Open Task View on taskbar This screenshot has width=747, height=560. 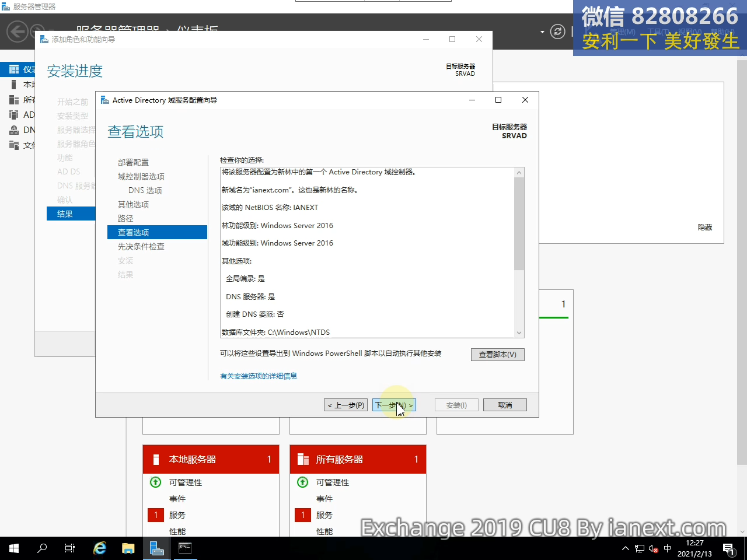[70, 548]
